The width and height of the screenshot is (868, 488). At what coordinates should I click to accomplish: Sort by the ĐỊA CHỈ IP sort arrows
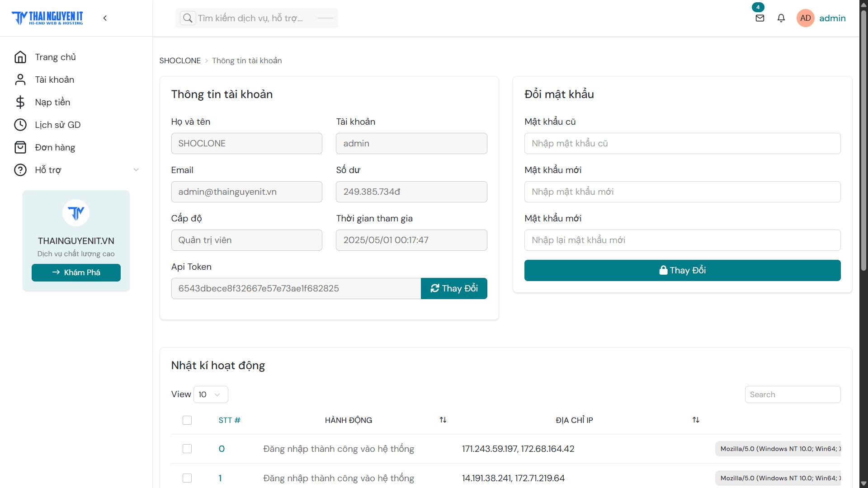point(696,420)
